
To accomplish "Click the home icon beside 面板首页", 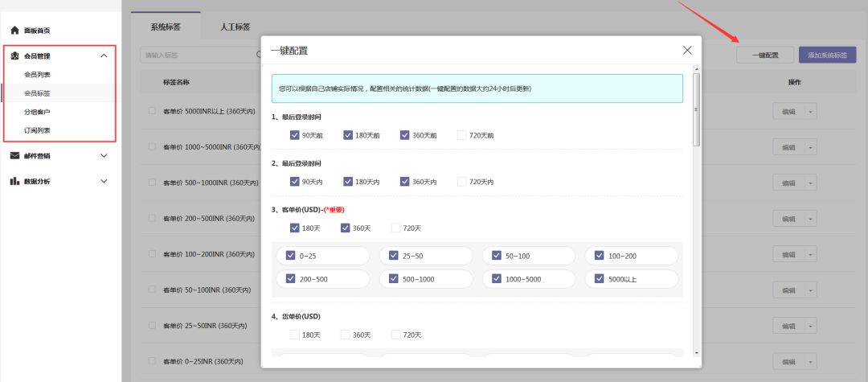I will (x=14, y=31).
